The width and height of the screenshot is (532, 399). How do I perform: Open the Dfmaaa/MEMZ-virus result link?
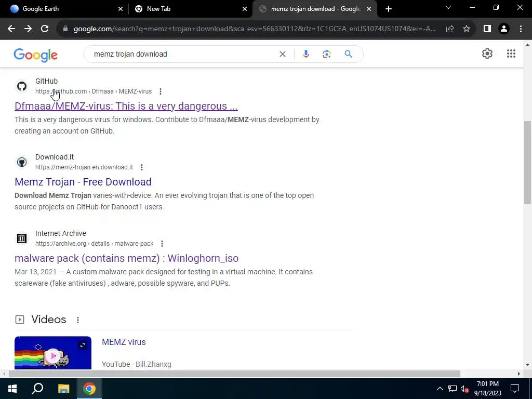(x=126, y=106)
